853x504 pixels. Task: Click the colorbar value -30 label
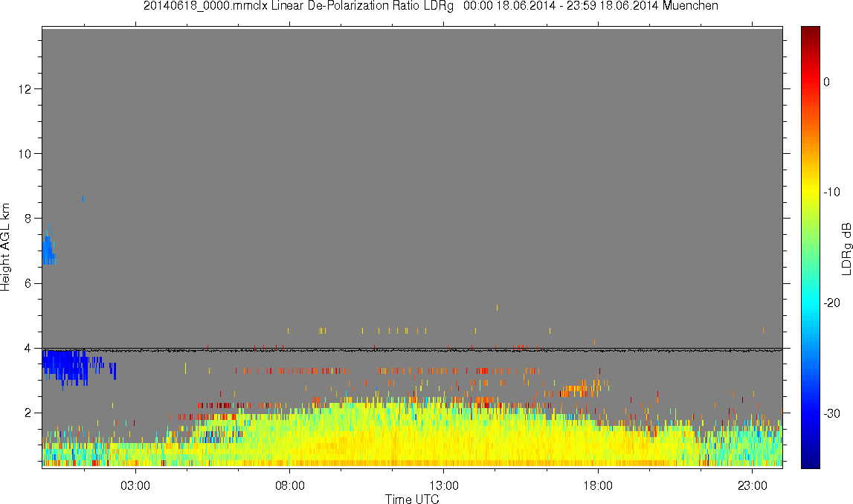point(831,414)
